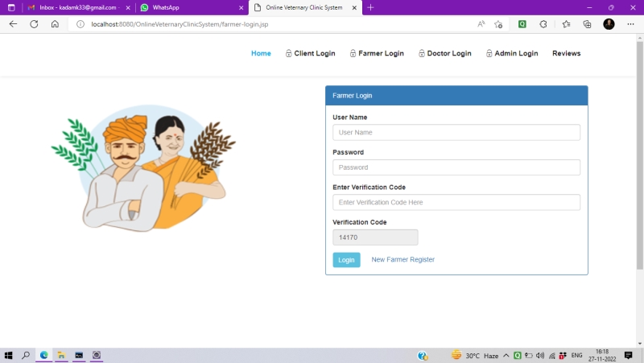Open the Eclipse IDE taskbar icon
Screen dimensions: 644x363
[97, 355]
